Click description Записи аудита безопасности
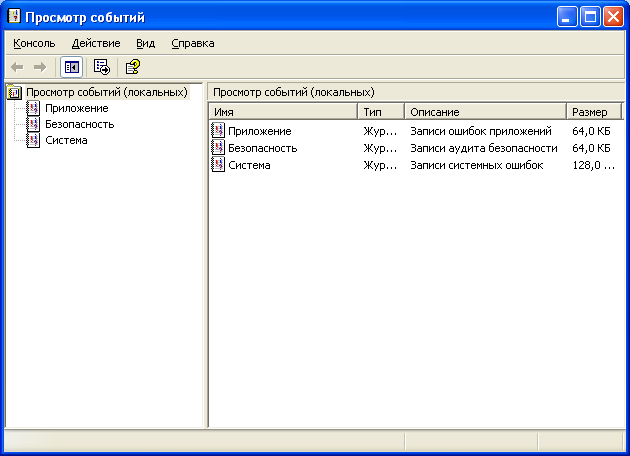This screenshot has width=630, height=456. click(484, 148)
